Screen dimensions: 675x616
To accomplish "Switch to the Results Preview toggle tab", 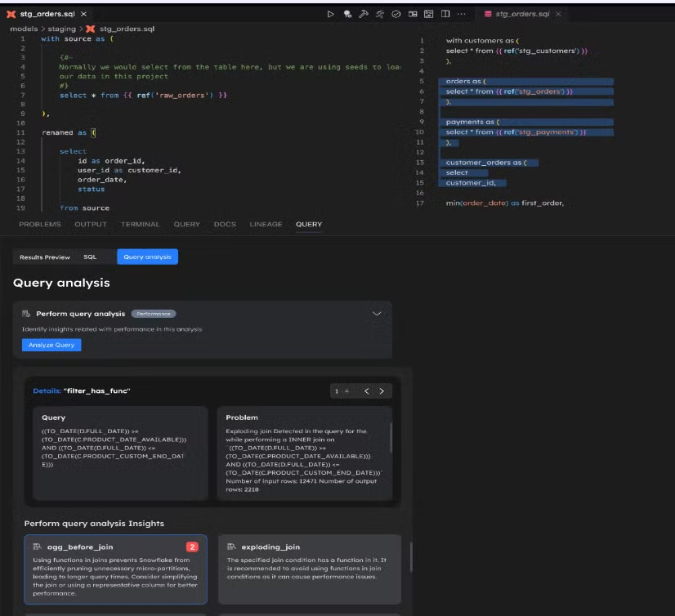I will tap(44, 255).
